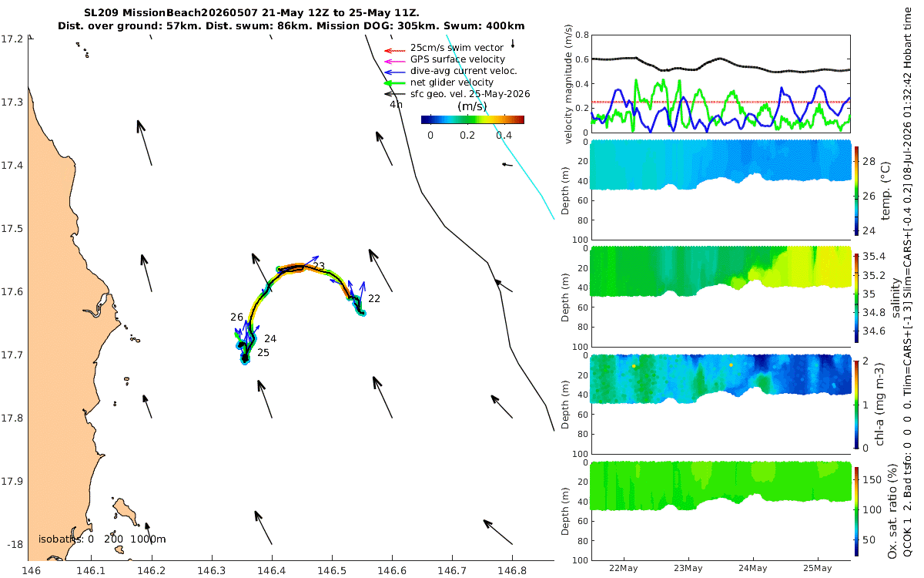Click 'sfc geo. vel. 25-May-2026' legend entry
The image size is (924, 578).
point(457,93)
